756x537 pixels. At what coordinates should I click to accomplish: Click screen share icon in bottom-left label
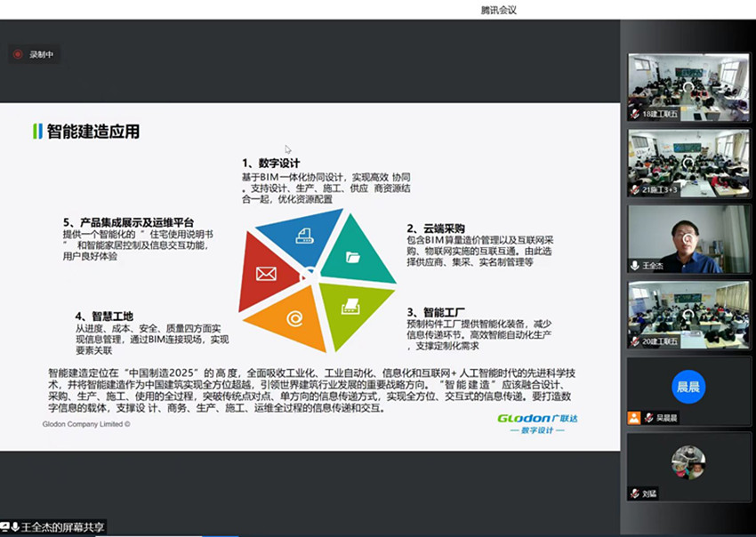click(4, 527)
